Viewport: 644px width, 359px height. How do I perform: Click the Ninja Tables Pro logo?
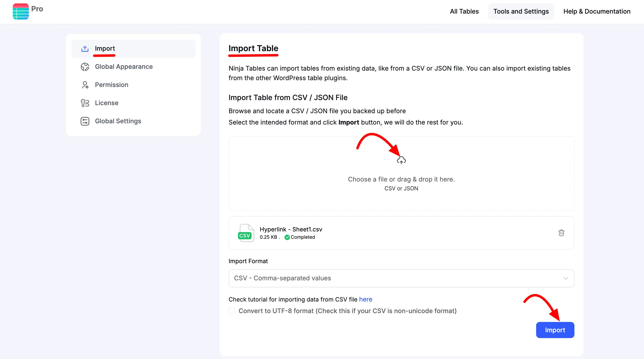pyautogui.click(x=21, y=11)
